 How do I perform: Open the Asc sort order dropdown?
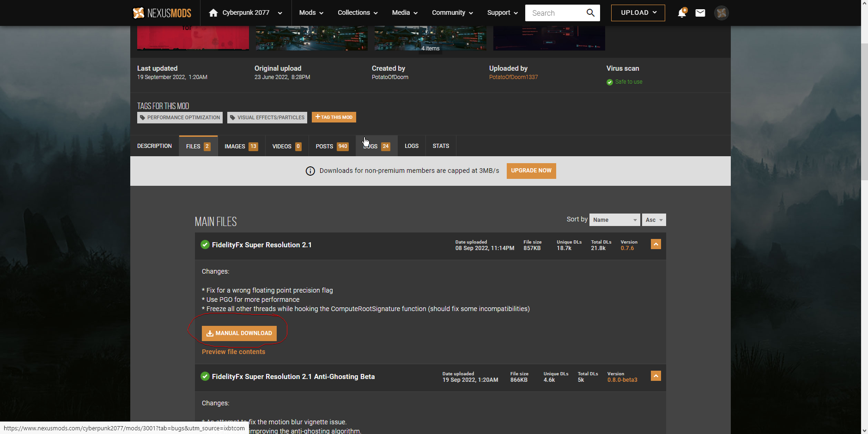click(x=654, y=220)
